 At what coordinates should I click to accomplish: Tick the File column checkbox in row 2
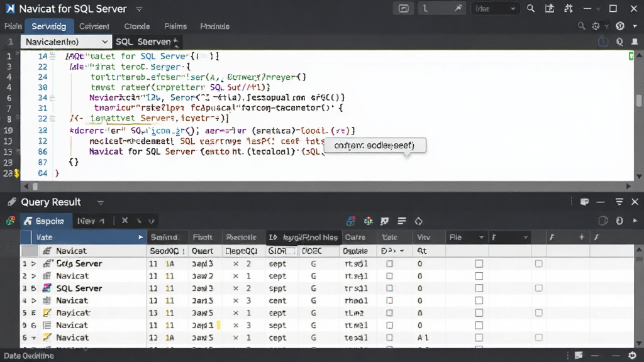click(x=479, y=276)
